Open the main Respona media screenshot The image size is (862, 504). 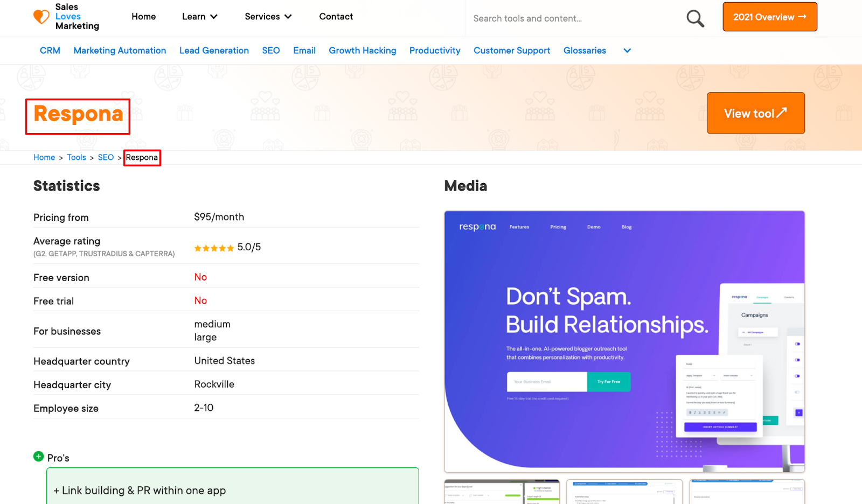coord(624,341)
